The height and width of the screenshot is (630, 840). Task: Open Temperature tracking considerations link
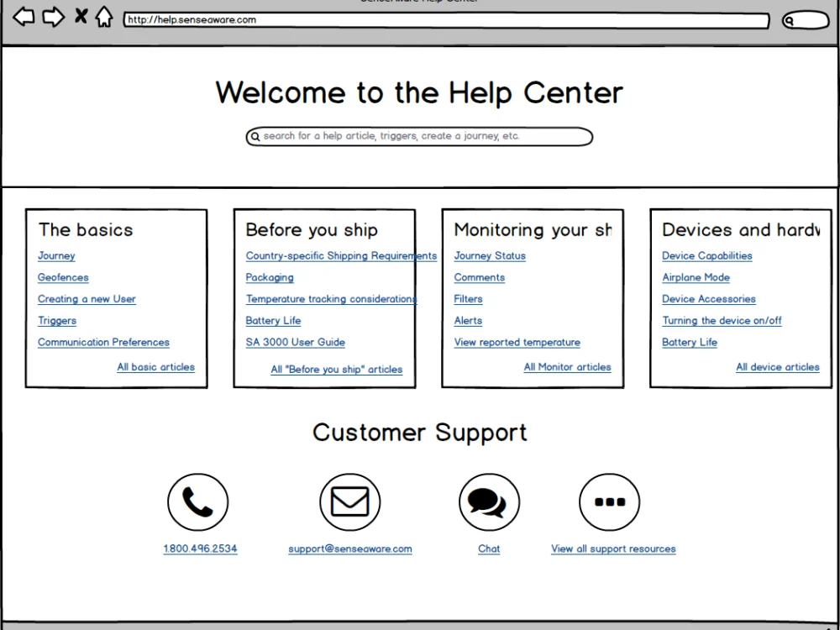(x=331, y=299)
